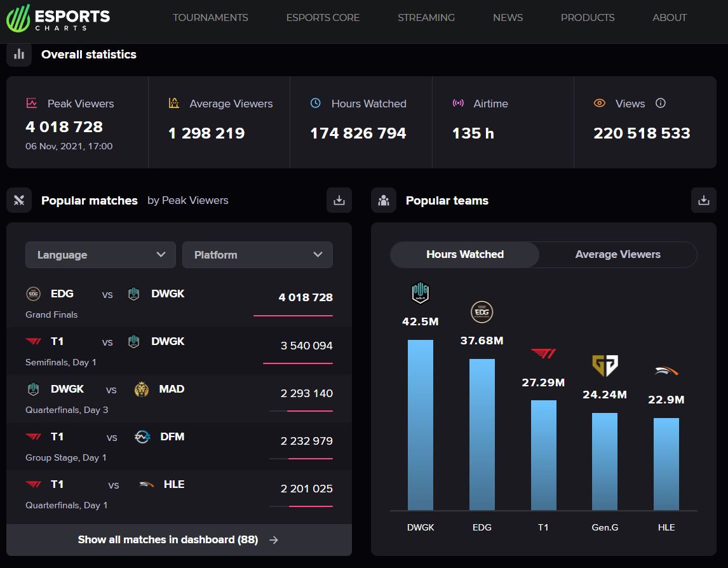Click the T1 logo above the chart bar
728x568 pixels.
point(543,354)
